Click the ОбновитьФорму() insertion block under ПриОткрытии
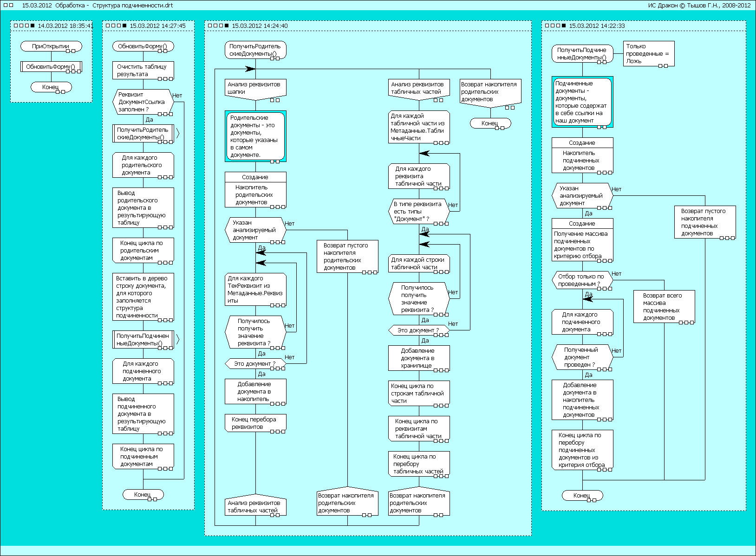756x556 pixels. click(51, 67)
